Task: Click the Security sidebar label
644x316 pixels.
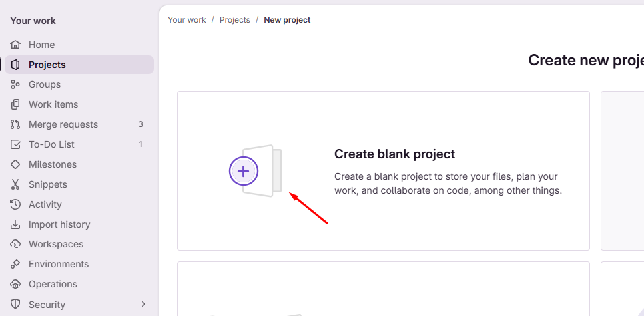Action: [x=47, y=305]
